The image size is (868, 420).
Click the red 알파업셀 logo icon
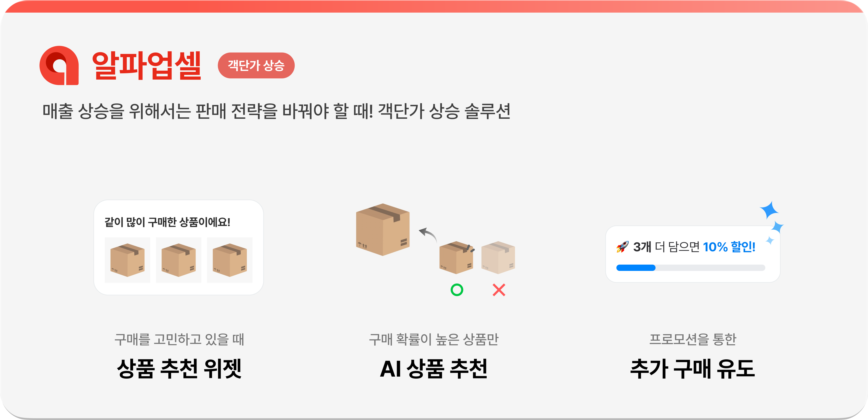59,65
